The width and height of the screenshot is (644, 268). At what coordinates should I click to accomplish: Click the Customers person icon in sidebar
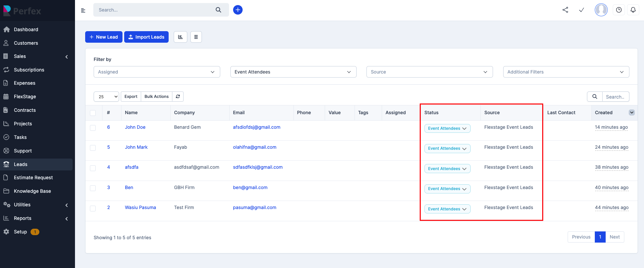point(6,43)
